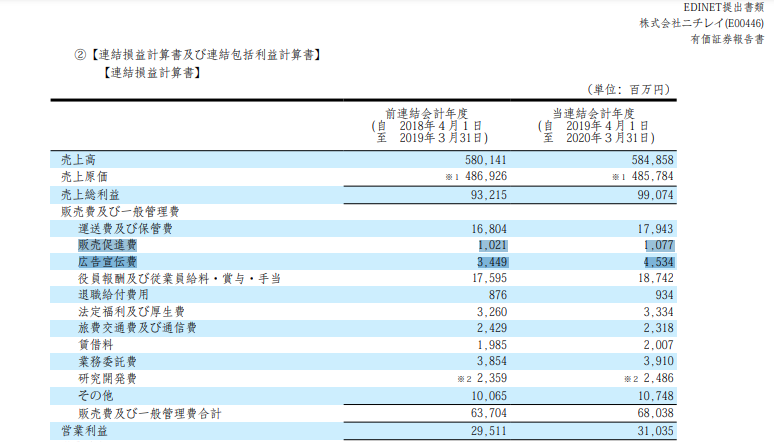Screen dimensions: 774x442
Task: Select the 580,141 sales value
Action: click(x=486, y=160)
